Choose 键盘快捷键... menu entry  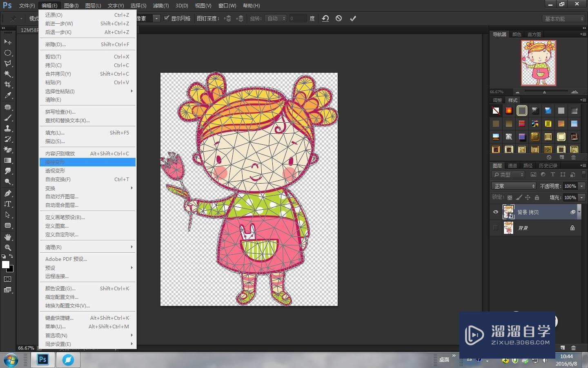[x=87, y=318]
